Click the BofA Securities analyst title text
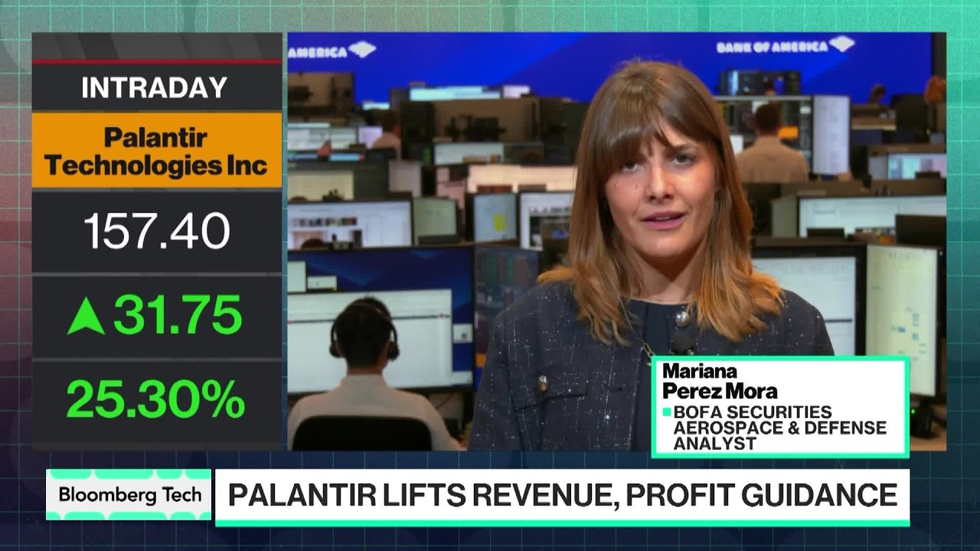The height and width of the screenshot is (551, 980). (x=779, y=427)
